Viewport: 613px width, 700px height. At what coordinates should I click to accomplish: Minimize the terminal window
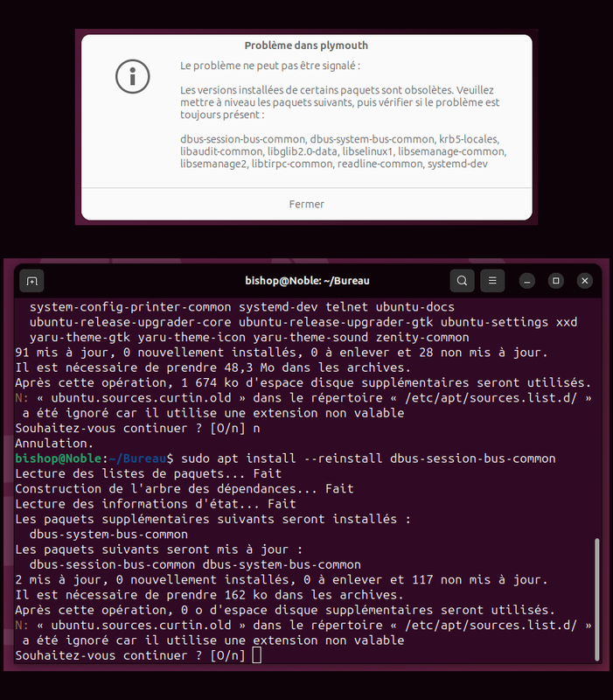click(x=527, y=281)
